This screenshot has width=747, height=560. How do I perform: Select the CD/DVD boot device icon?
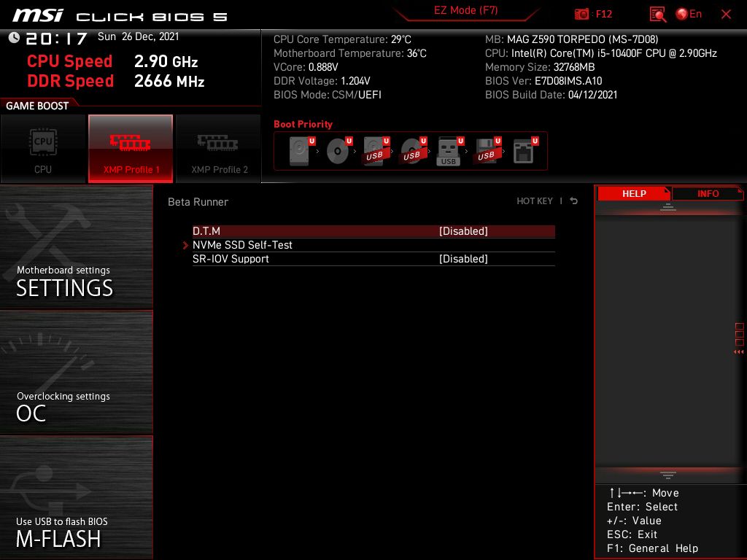(x=338, y=151)
